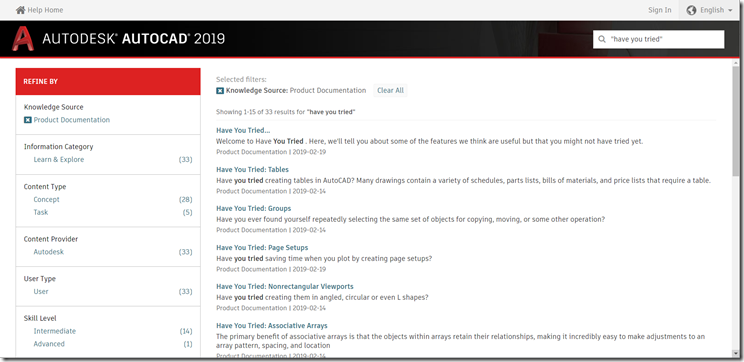Open Have You Tried: Nonrectangular Viewports result

285,287
